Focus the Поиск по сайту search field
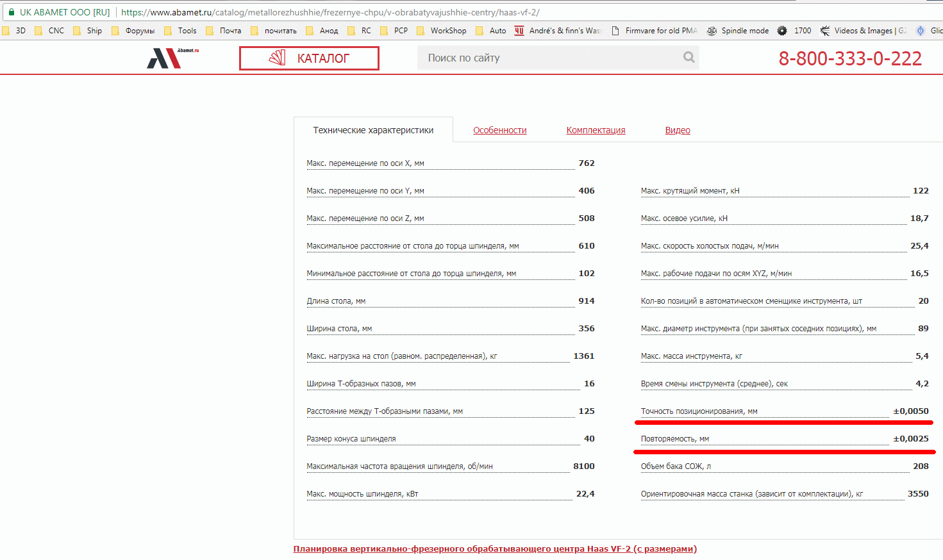Screen dimensions: 943x560 pyautogui.click(x=558, y=58)
